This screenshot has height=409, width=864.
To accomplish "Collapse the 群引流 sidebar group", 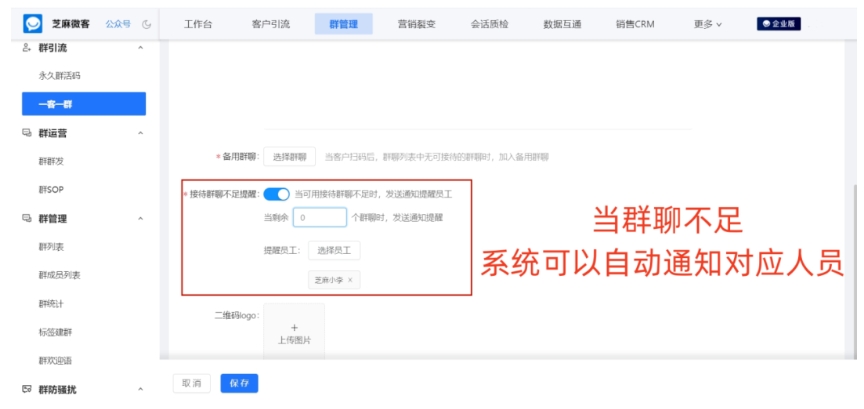I will pyautogui.click(x=140, y=48).
